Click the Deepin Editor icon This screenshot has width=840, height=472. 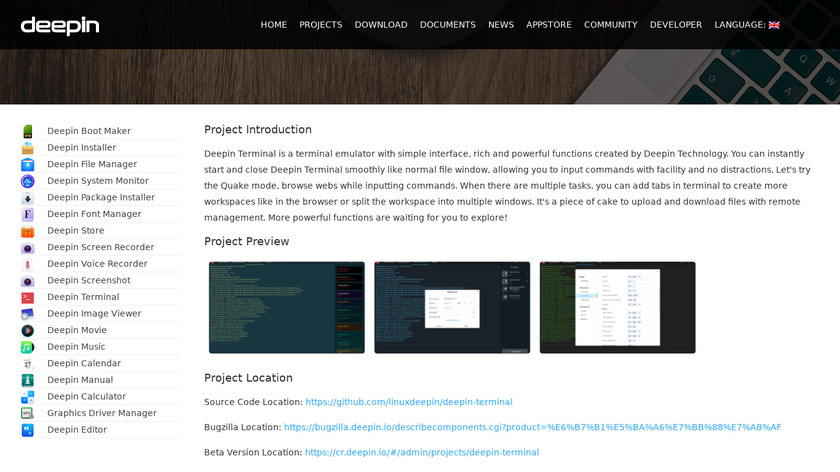[28, 430]
